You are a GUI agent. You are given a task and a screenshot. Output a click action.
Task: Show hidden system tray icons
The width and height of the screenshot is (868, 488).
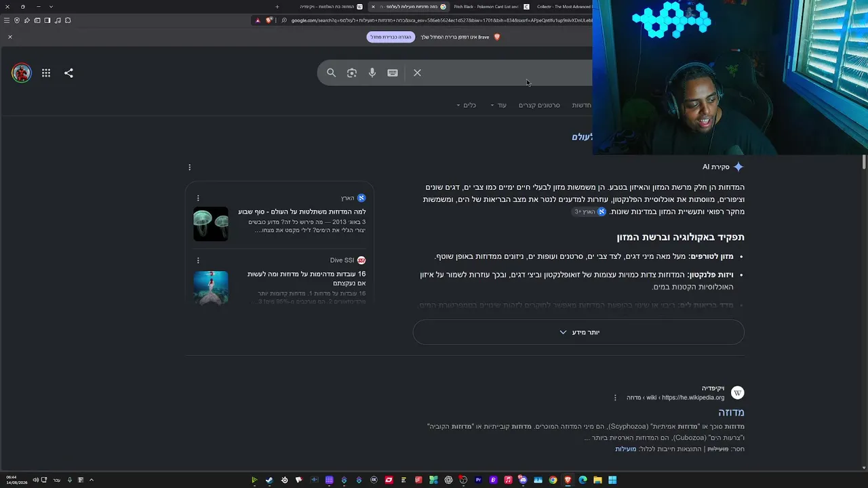92,480
